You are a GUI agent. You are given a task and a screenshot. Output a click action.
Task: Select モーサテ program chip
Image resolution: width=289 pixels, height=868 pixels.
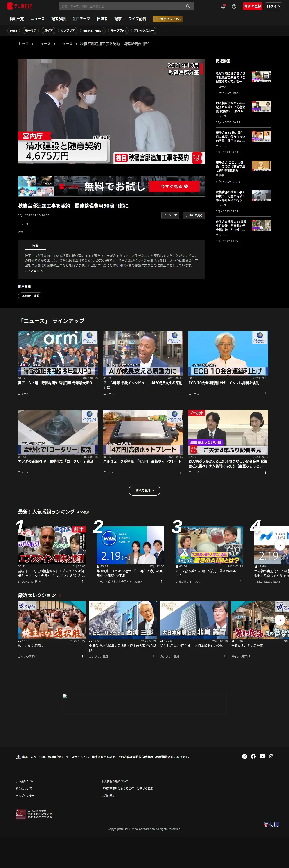click(x=31, y=30)
